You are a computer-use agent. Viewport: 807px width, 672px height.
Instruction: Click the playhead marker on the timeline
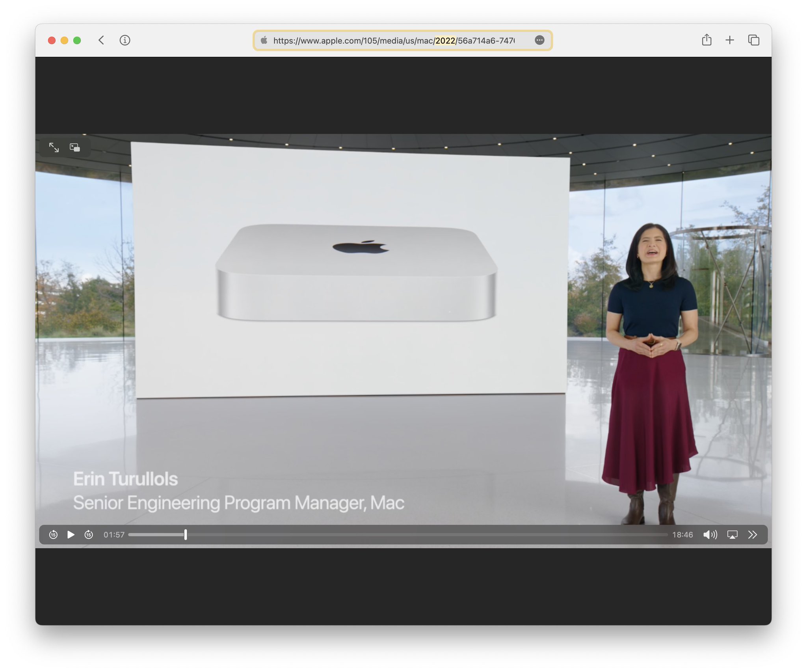(x=185, y=535)
